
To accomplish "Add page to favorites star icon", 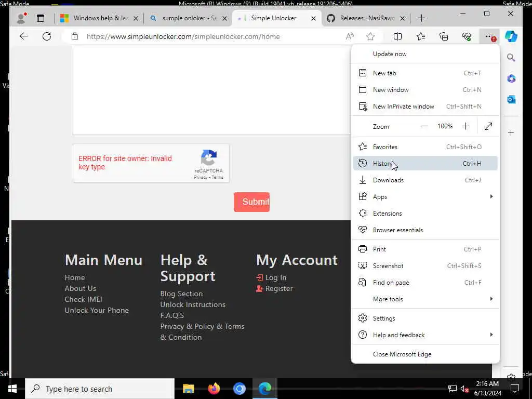I will [370, 36].
